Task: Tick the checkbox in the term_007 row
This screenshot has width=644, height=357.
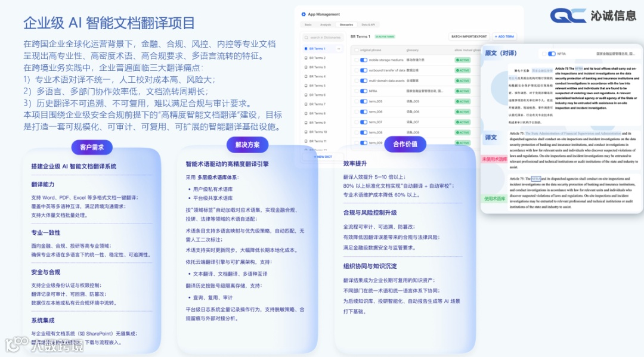Action: tap(356, 122)
